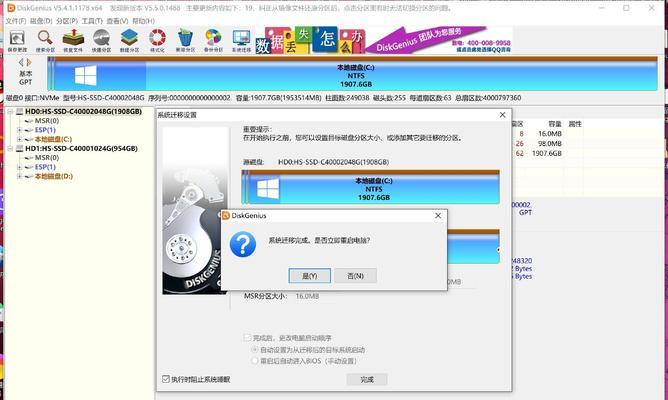The height and width of the screenshot is (400, 668).
Task: Click the 98.0MB capacity cell
Action: click(x=550, y=144)
